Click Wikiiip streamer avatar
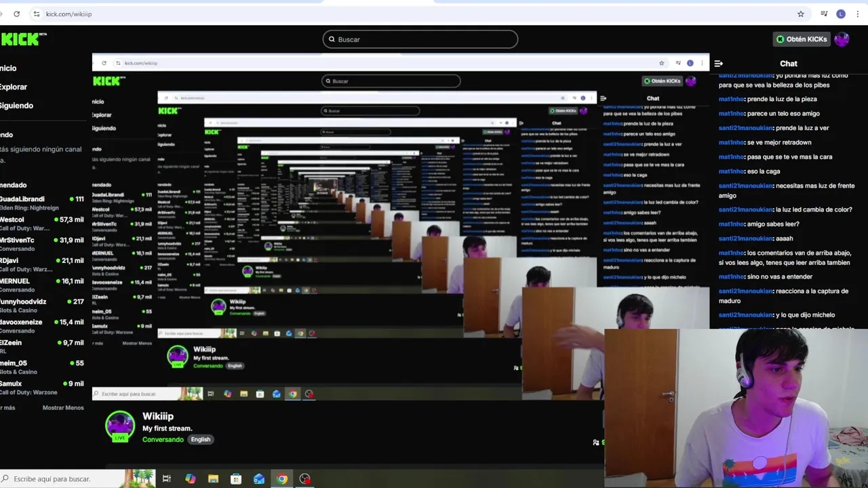Viewport: 868px width, 488px height. coord(120,426)
